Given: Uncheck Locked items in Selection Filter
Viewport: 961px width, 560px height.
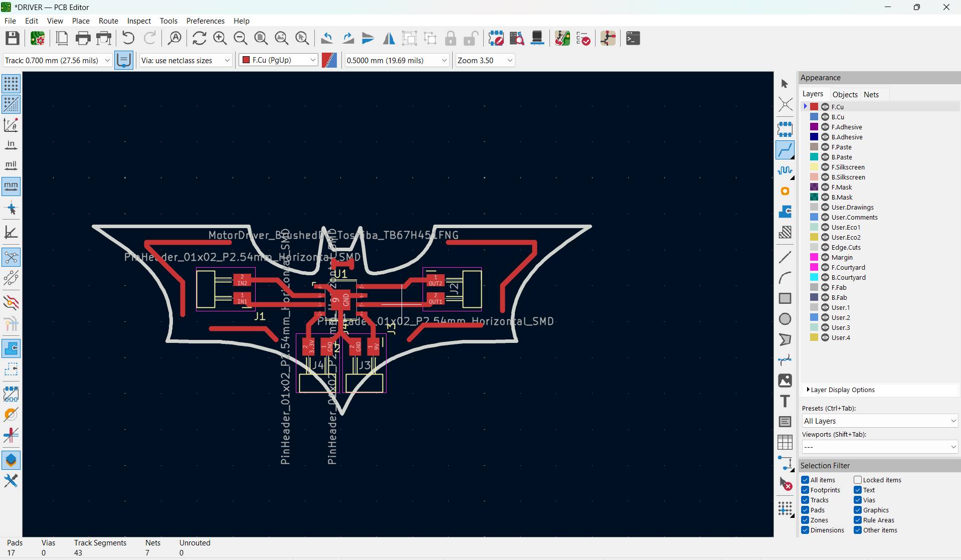Looking at the screenshot, I should pyautogui.click(x=857, y=480).
